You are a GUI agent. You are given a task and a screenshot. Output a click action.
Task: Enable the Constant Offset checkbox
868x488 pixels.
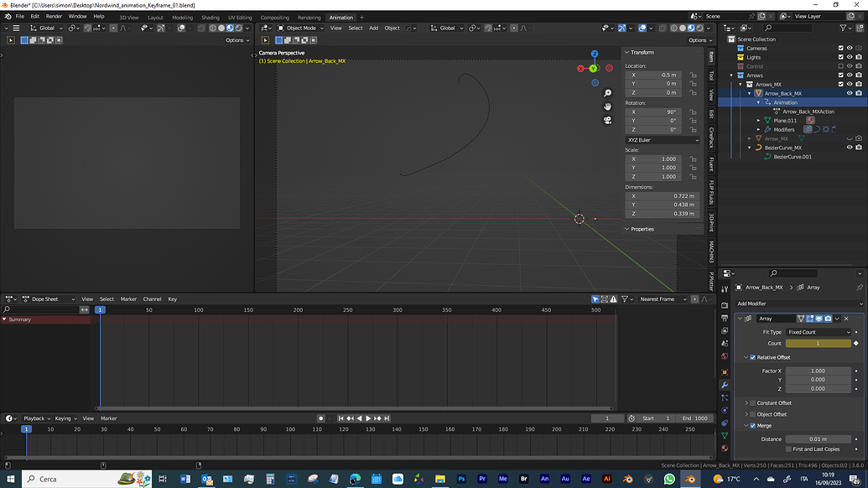coord(753,402)
